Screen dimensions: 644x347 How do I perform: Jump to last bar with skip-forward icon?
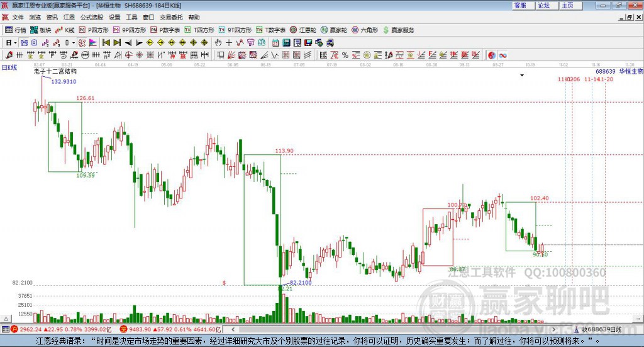pyautogui.click(x=117, y=43)
